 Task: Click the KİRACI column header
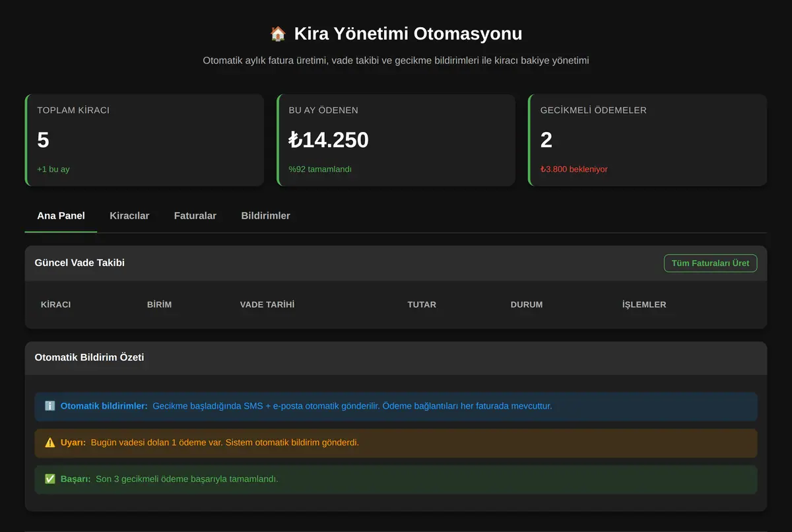(56, 305)
